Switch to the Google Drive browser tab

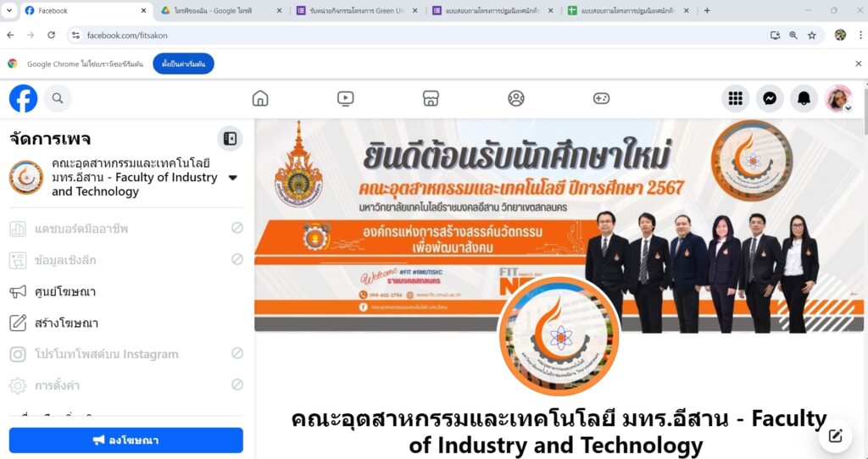221,10
